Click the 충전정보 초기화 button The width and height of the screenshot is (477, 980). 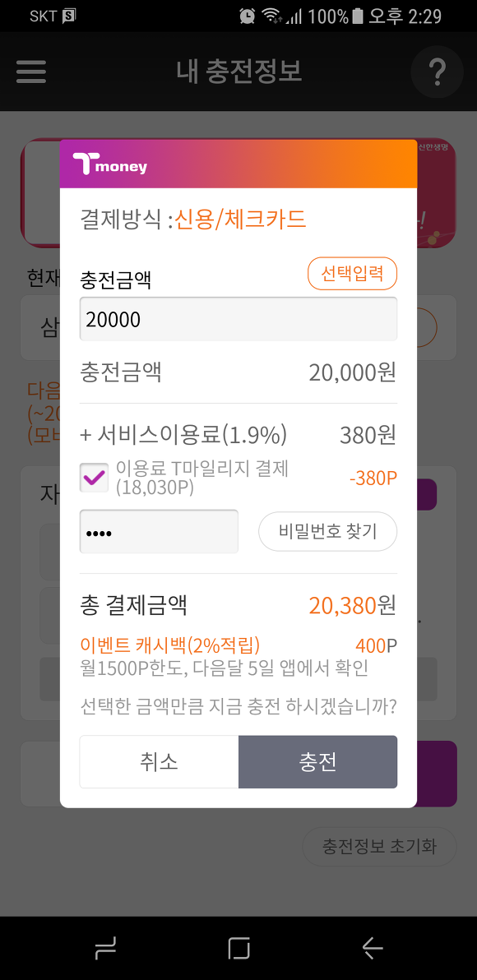pos(379,847)
